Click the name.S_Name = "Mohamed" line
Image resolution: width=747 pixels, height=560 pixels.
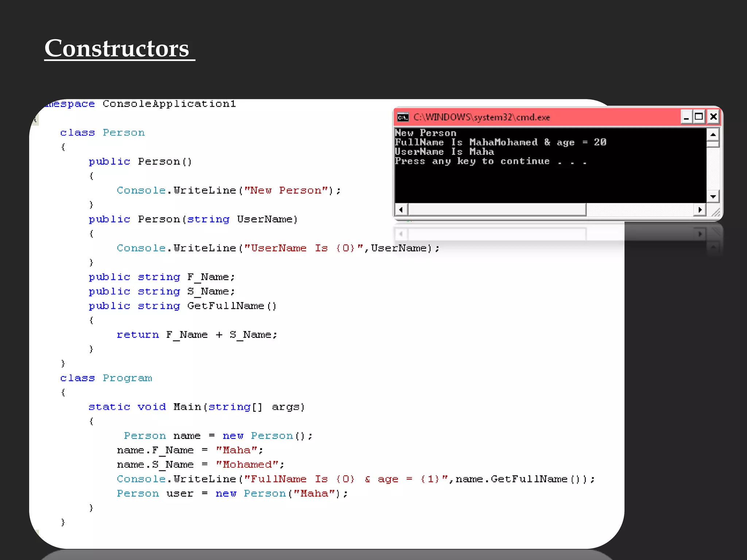tap(200, 464)
